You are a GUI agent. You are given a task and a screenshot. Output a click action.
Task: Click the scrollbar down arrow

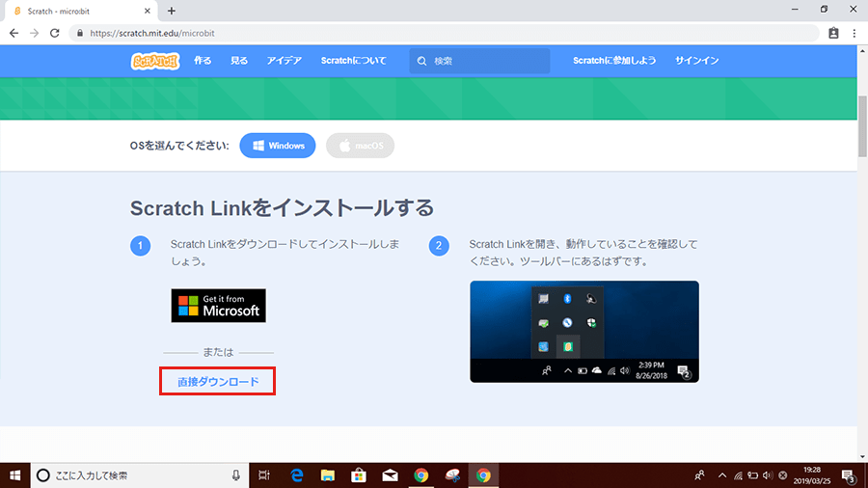click(x=862, y=457)
